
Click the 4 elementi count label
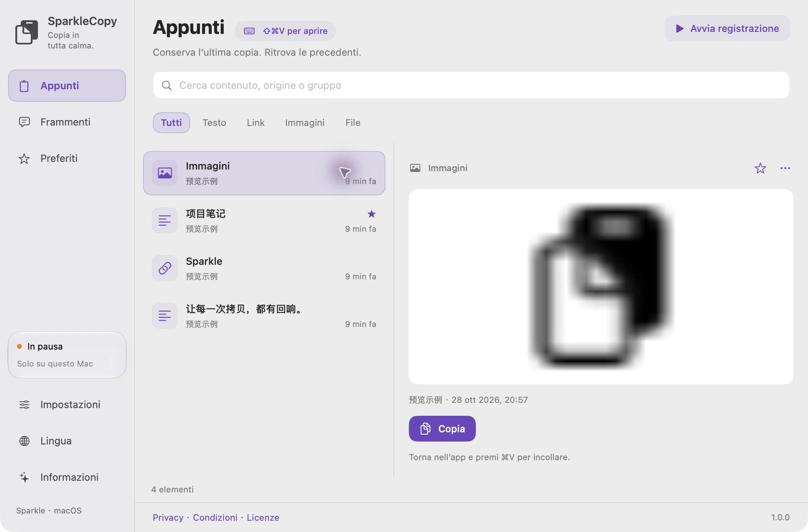click(173, 489)
